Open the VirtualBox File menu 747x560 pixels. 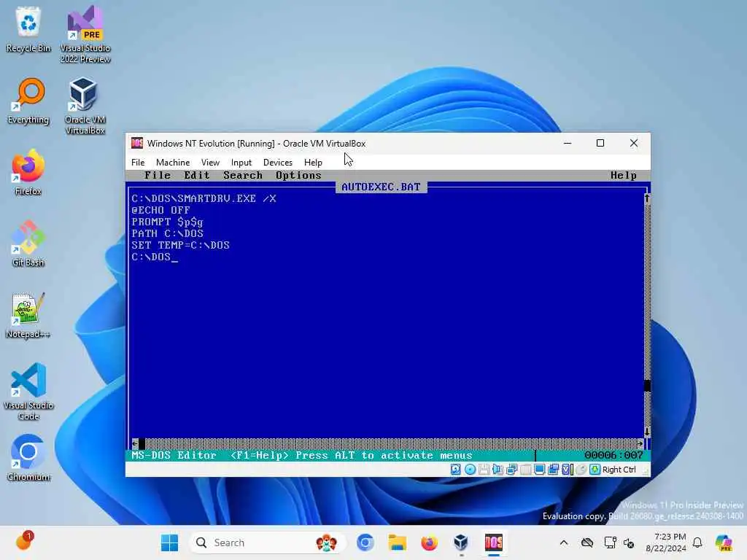138,163
